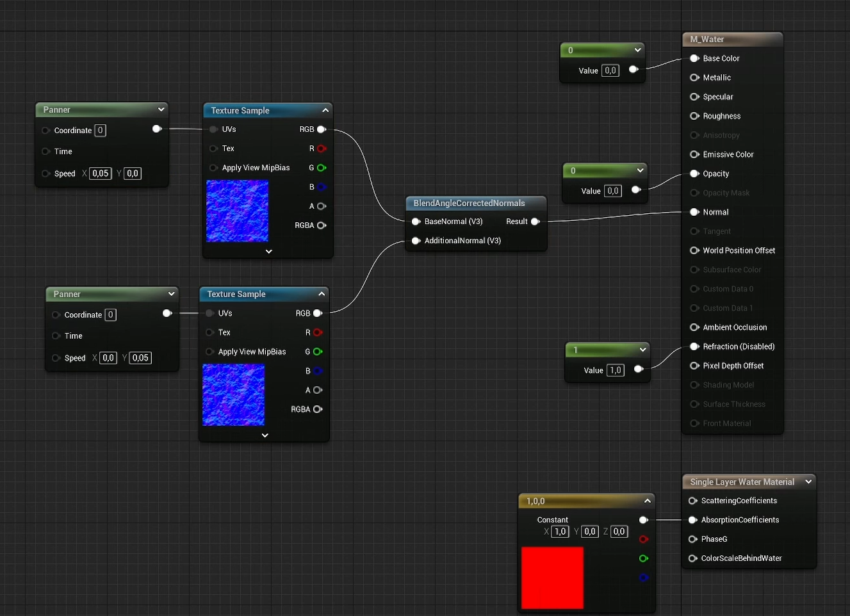Collapse the lower Texture Sample via header chevron

(x=322, y=294)
